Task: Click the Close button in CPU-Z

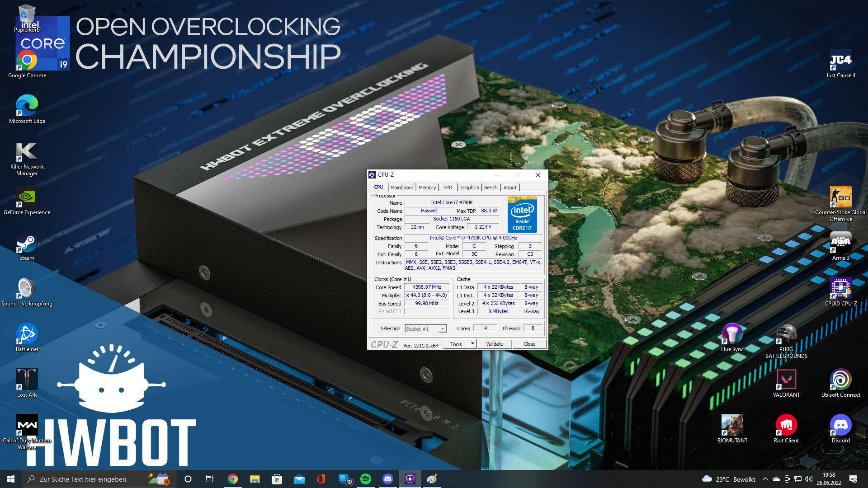Action: (x=529, y=344)
